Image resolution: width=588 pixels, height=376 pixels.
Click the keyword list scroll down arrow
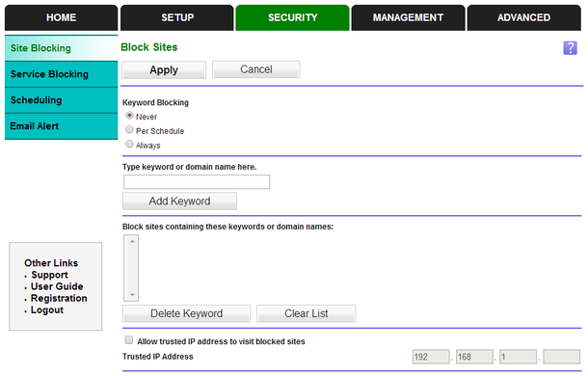tap(132, 295)
